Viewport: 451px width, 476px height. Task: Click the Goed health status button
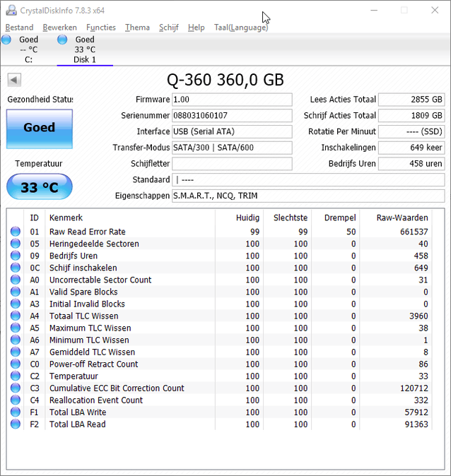point(40,129)
